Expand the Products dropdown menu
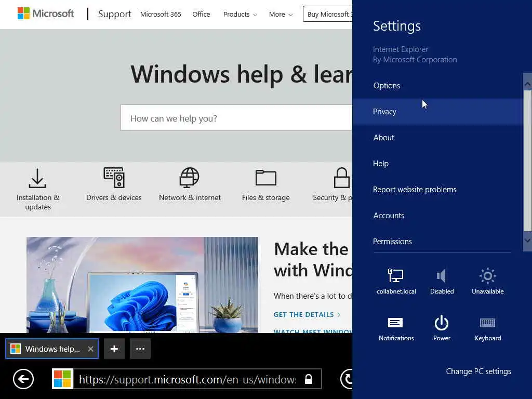532x399 pixels. 240,14
